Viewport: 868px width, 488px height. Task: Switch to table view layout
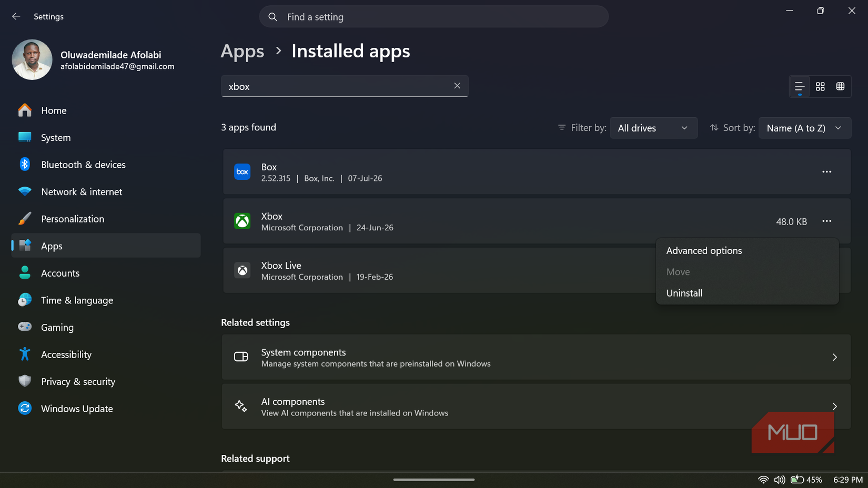click(840, 86)
